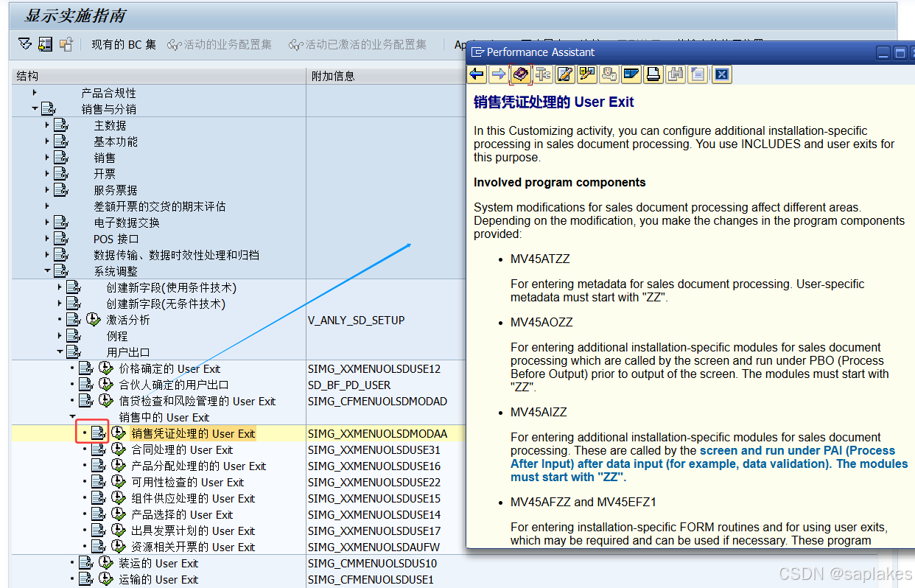
Task: Click the second toolbar icon beside expand-all
Action: (x=46, y=44)
